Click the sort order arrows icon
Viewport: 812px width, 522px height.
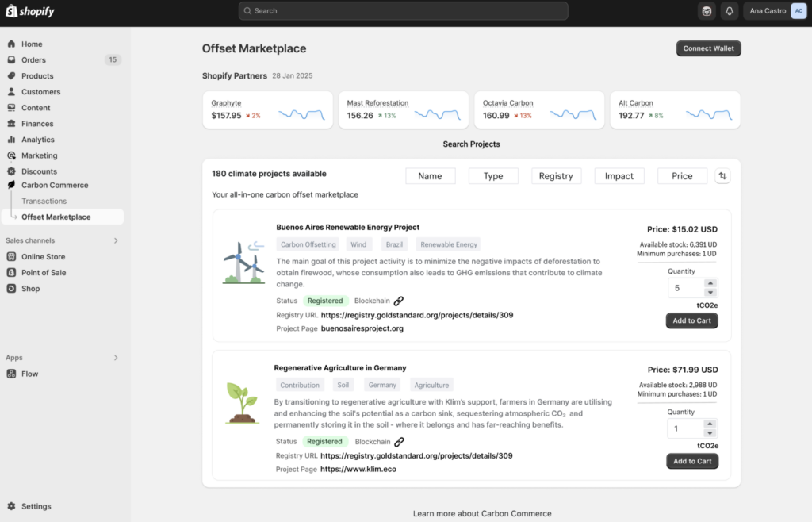pyautogui.click(x=722, y=176)
